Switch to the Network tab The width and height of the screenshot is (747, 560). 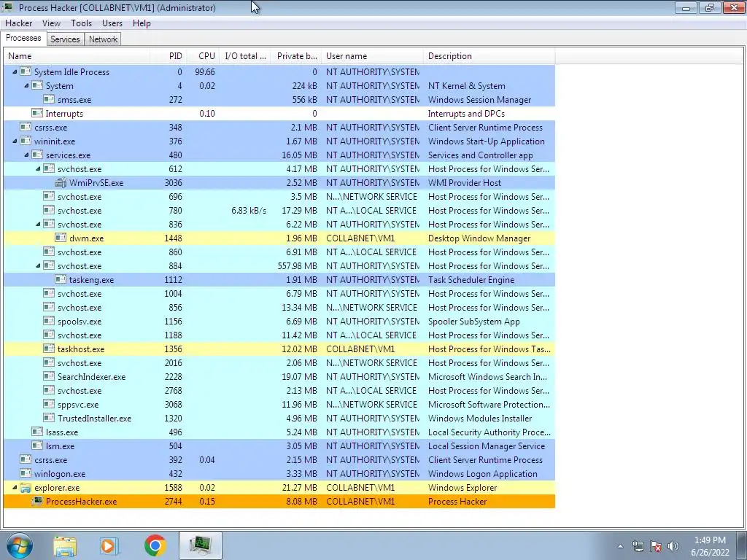tap(103, 39)
